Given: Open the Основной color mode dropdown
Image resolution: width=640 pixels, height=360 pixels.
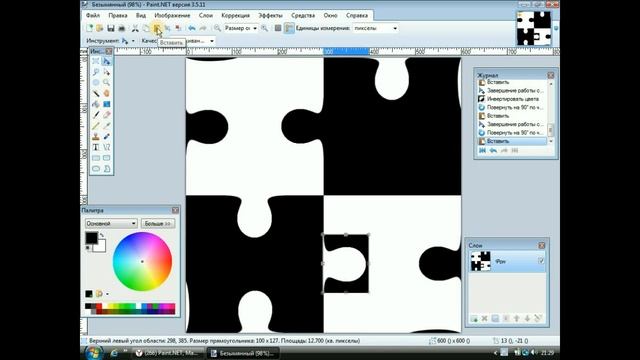Looking at the screenshot, I should pyautogui.click(x=111, y=224).
